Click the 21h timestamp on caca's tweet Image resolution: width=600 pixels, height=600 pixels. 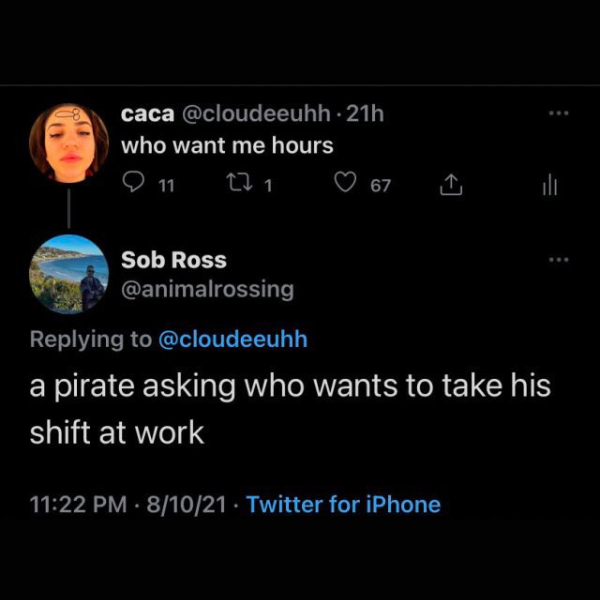point(362,114)
